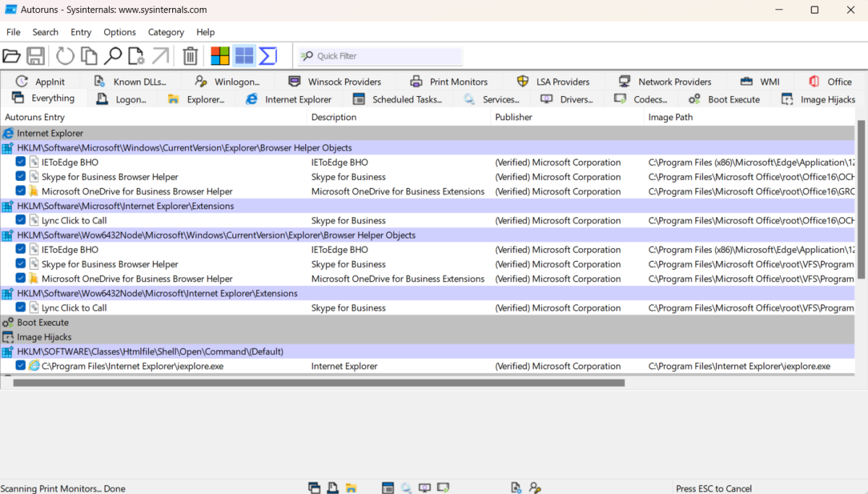This screenshot has width=868, height=494.
Task: Select the Winsock Providers tab
Action: click(335, 82)
